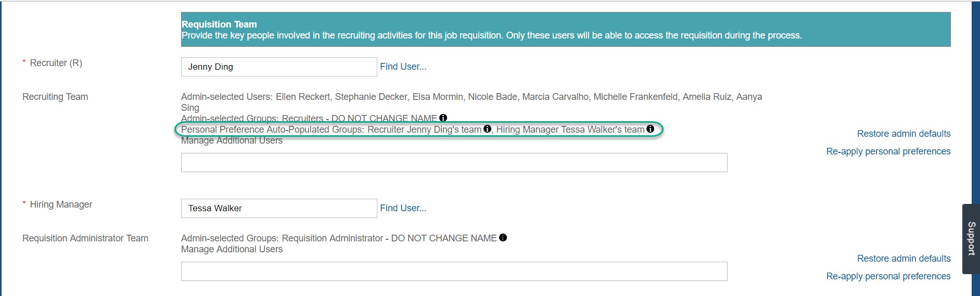Click the Recruiter (R) field label
This screenshot has width=980, height=296.
tap(56, 63)
